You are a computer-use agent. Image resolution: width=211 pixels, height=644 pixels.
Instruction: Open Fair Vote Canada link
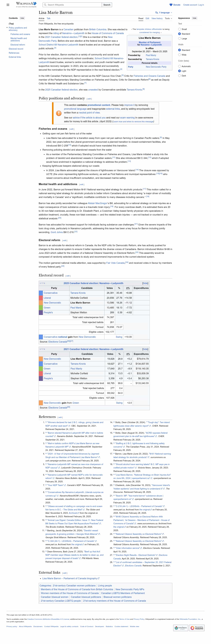pyautogui.click(x=115, y=263)
